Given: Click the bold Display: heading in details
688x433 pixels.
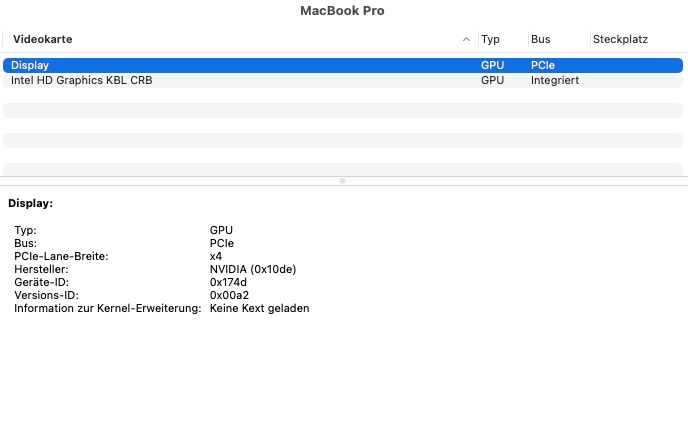Looking at the screenshot, I should tap(31, 203).
